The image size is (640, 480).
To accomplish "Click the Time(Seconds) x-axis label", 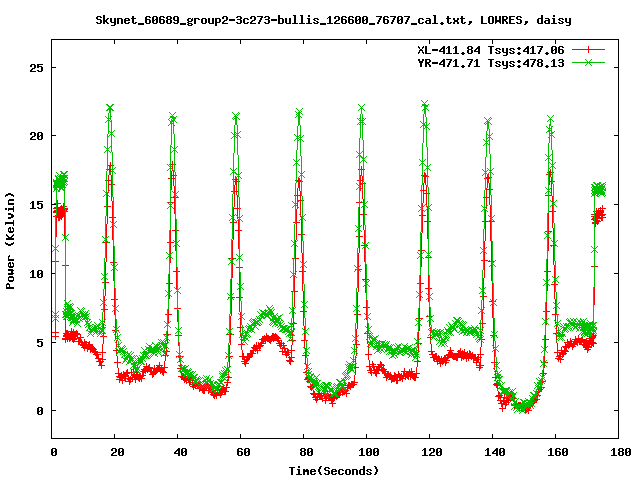I will coord(333,471).
